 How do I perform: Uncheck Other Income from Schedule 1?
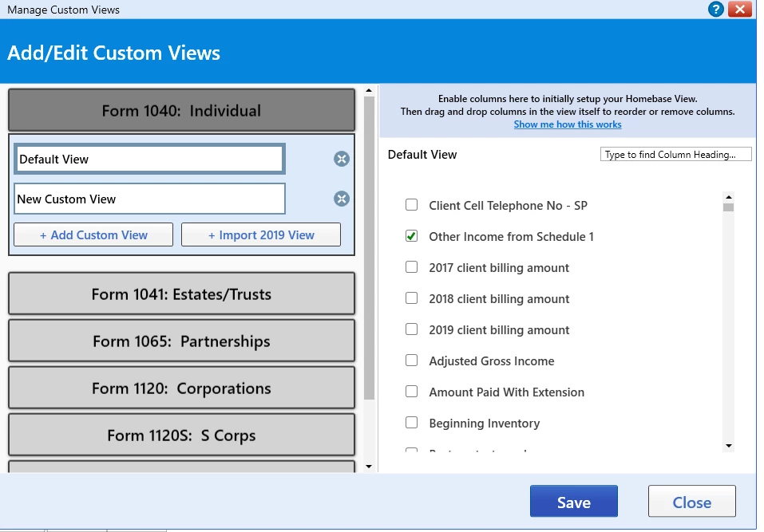[412, 235]
